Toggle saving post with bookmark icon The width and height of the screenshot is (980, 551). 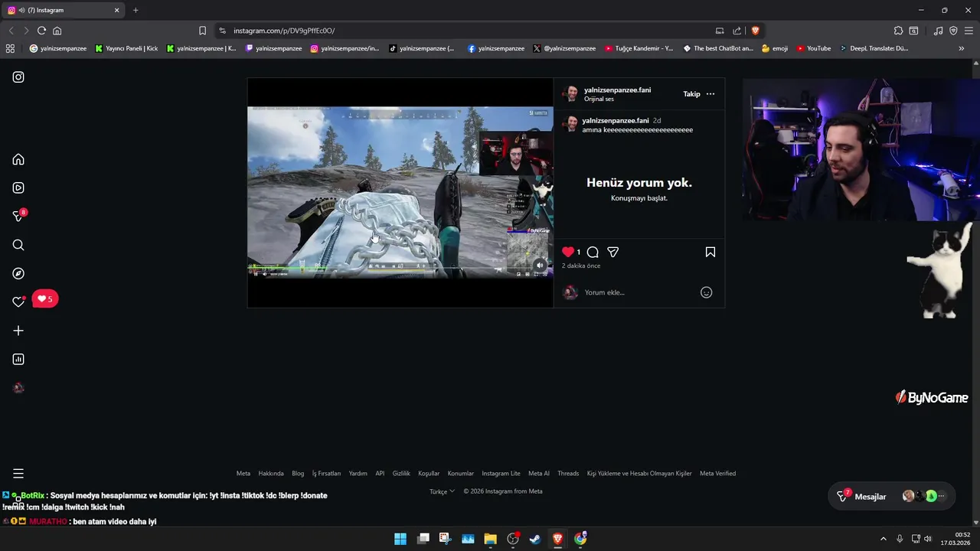pyautogui.click(x=710, y=252)
